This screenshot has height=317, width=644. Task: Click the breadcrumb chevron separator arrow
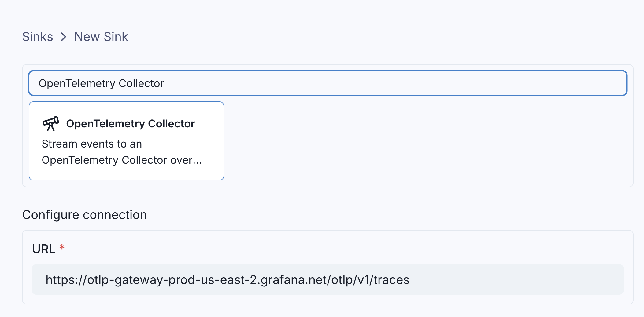pyautogui.click(x=64, y=37)
